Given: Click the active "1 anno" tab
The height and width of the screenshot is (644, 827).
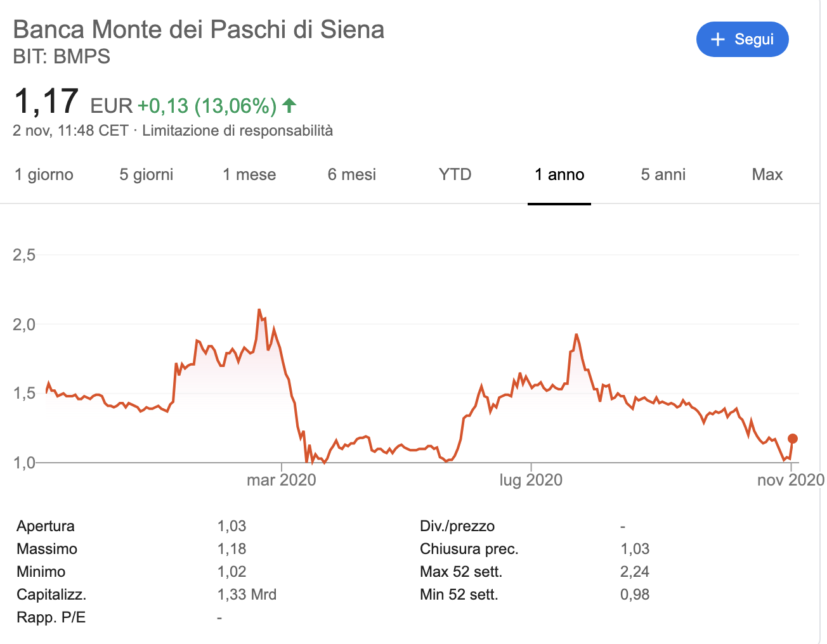Looking at the screenshot, I should (x=559, y=174).
